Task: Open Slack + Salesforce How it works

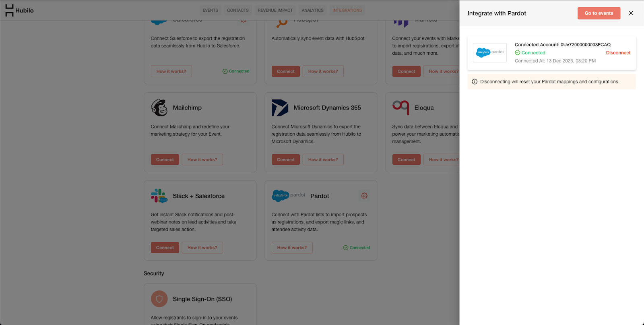Action: 202,248
